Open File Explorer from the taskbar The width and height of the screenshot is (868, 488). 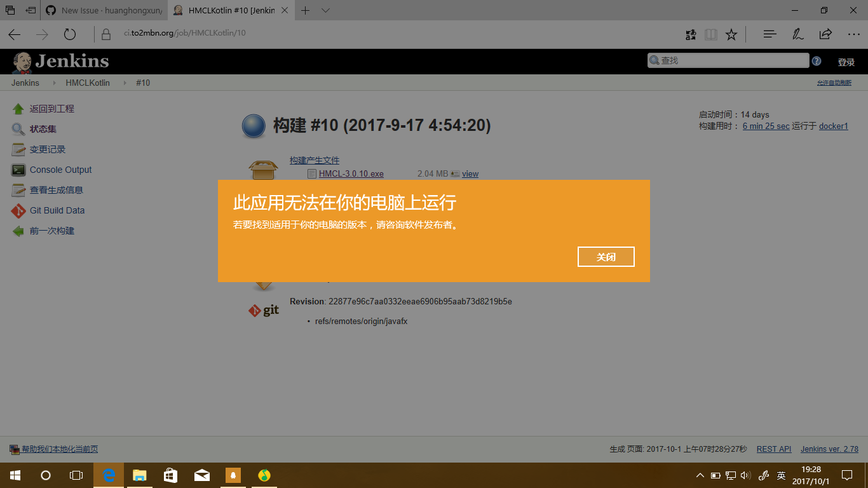click(x=139, y=475)
